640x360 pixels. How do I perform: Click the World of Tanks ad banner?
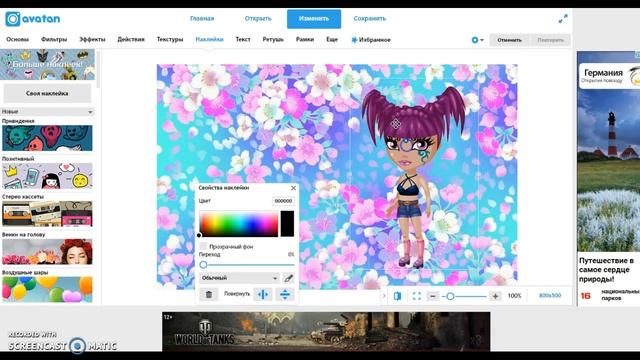[326, 331]
